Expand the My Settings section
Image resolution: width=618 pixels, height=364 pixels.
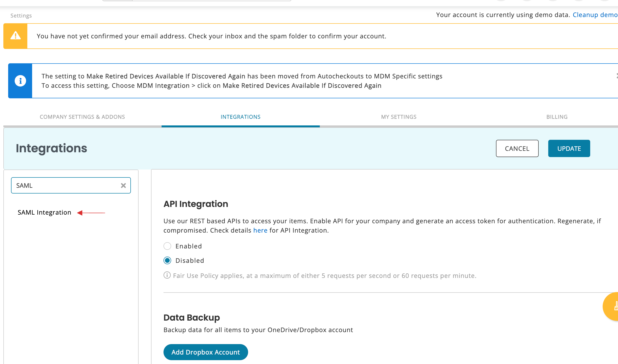(399, 117)
